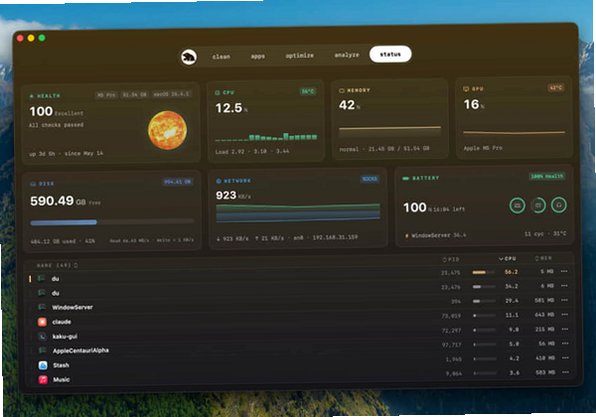Click the icon of du process using 56.2 CPU
Viewport: 596px width, 417px height.
pos(41,278)
